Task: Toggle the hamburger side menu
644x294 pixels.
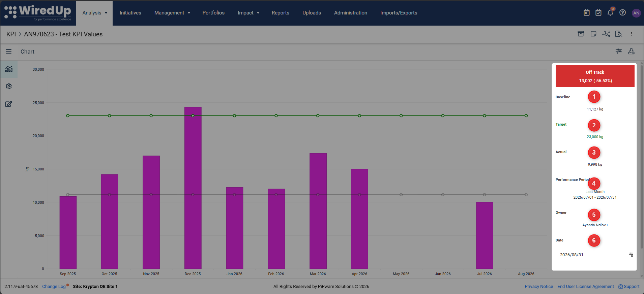Action: pos(9,52)
